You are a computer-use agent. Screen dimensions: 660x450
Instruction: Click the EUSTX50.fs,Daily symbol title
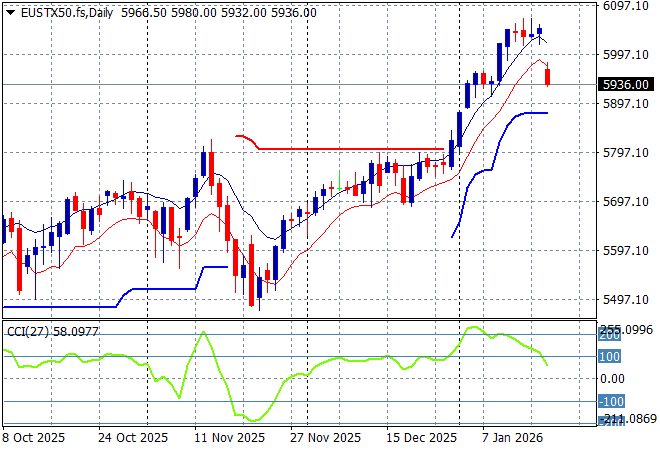[67, 13]
